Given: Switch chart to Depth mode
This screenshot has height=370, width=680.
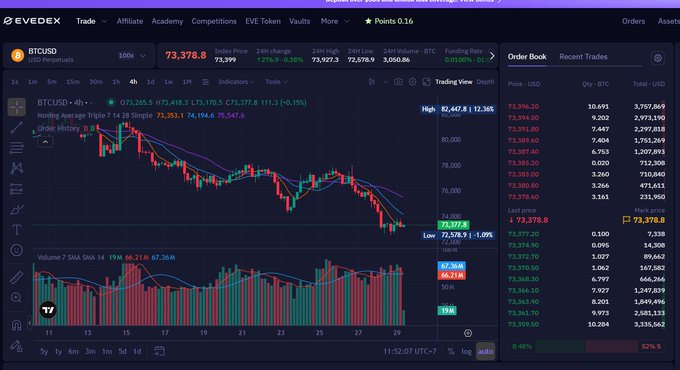Looking at the screenshot, I should point(485,82).
